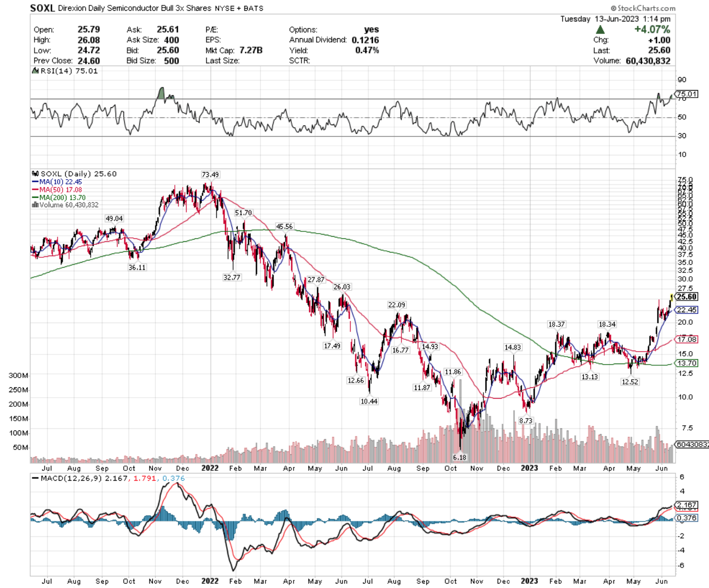Click the 16.77 price label
The height and width of the screenshot is (588, 709).
coord(400,350)
